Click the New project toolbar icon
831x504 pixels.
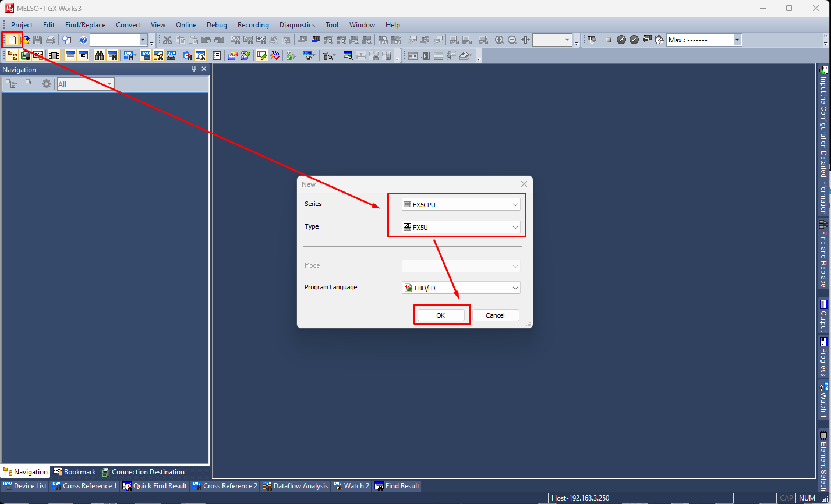12,40
